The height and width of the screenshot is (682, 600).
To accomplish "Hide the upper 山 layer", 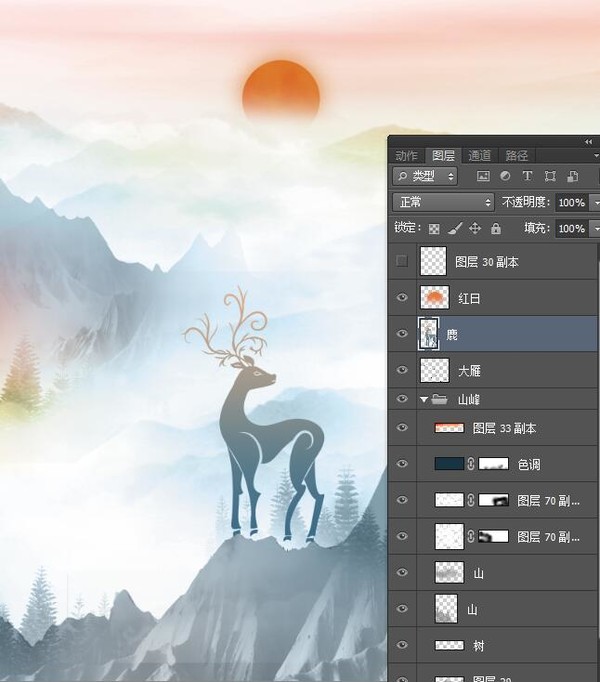I will point(402,572).
